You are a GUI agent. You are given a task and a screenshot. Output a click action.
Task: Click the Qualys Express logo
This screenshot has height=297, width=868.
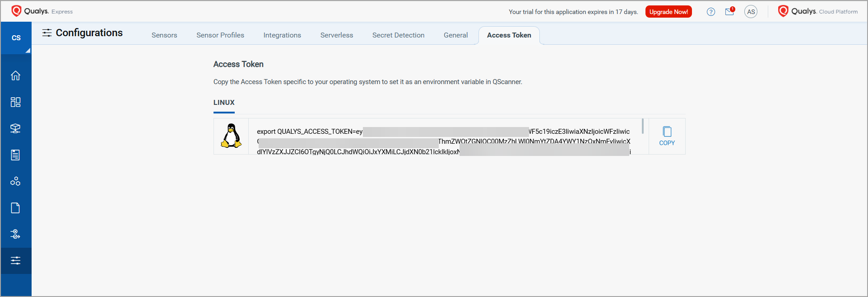[x=42, y=11]
